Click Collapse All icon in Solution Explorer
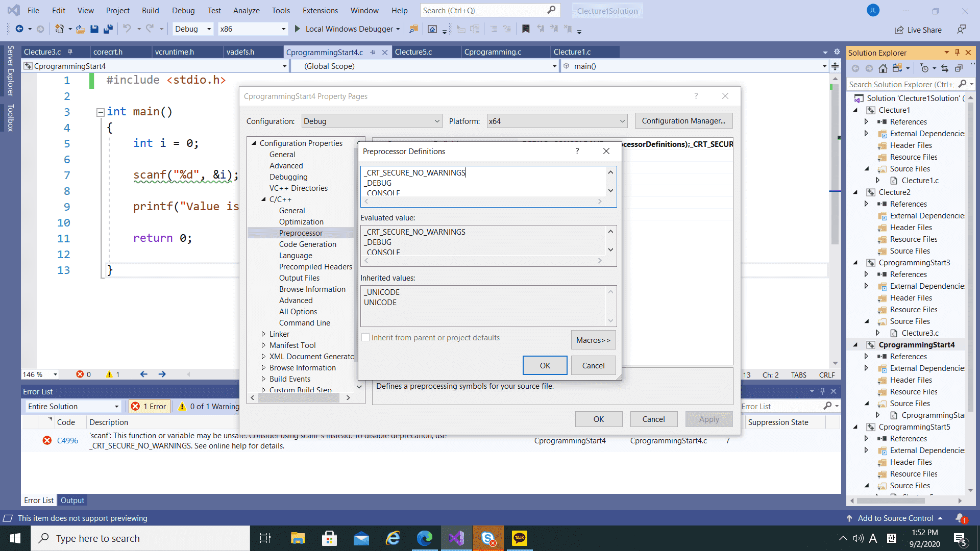This screenshot has height=551, width=980. point(959,68)
